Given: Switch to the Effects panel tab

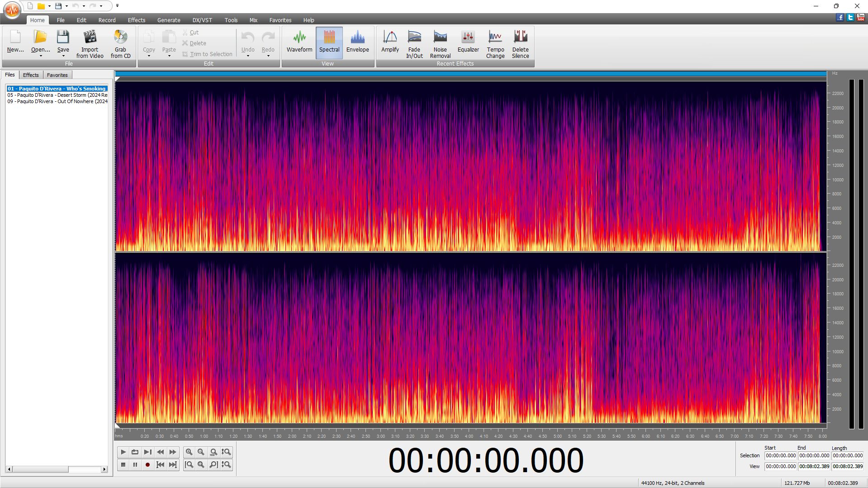Looking at the screenshot, I should (x=31, y=75).
